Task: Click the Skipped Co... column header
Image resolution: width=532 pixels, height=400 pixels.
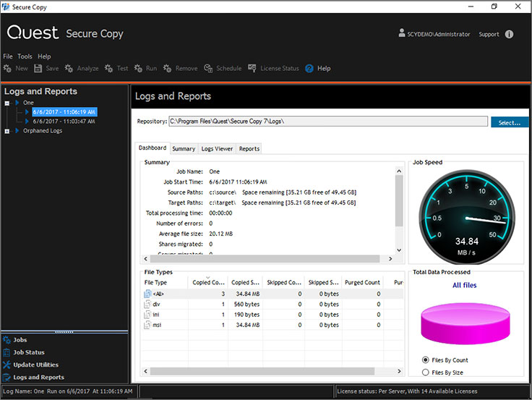Action: (284, 282)
